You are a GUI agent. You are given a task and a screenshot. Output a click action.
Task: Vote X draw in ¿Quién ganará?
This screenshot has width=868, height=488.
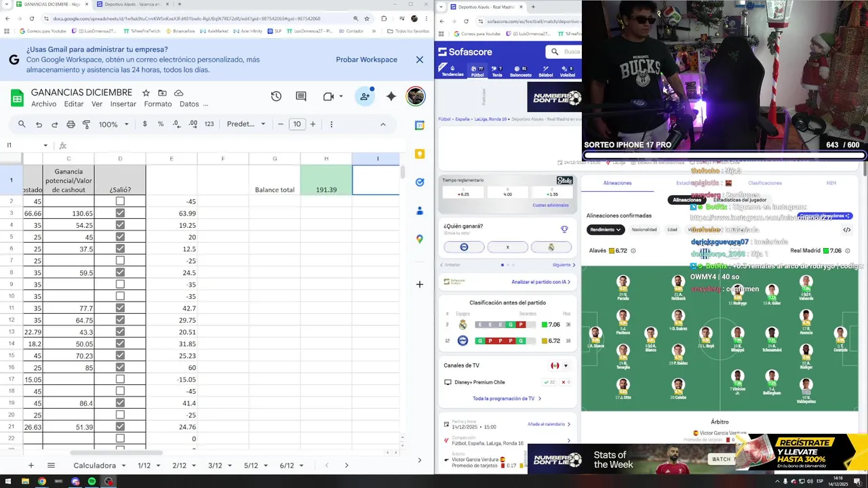coord(507,247)
